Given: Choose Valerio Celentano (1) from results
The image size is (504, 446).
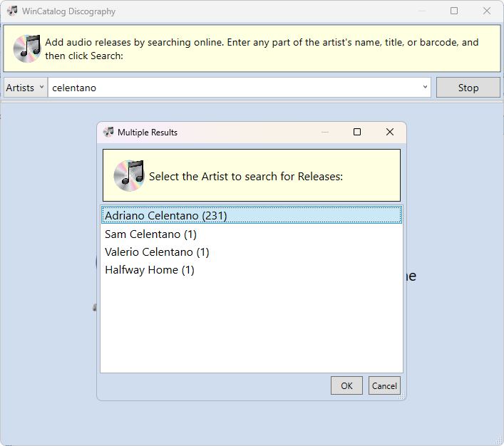Looking at the screenshot, I should [157, 252].
